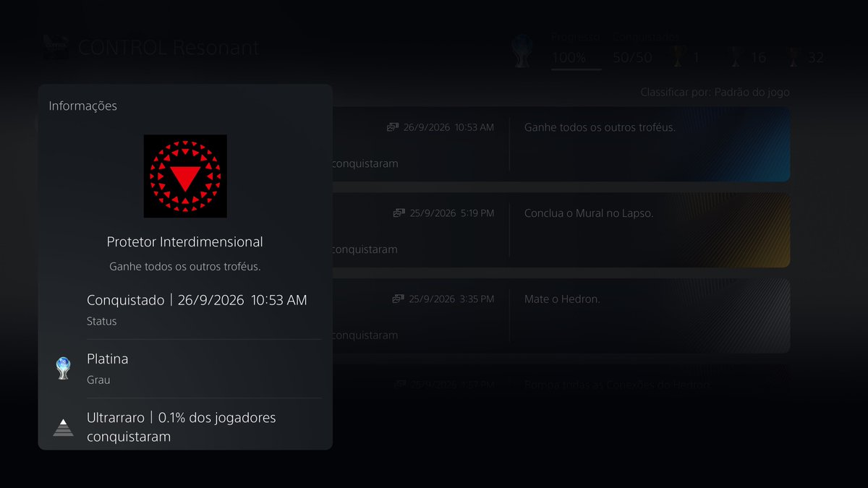Click the 100% Progresso bar

[x=576, y=69]
